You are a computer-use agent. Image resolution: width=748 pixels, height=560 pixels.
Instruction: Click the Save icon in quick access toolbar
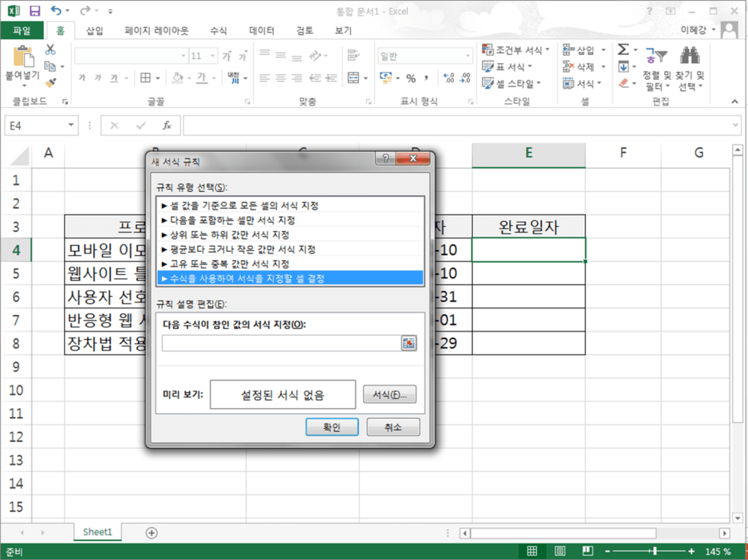tap(35, 11)
